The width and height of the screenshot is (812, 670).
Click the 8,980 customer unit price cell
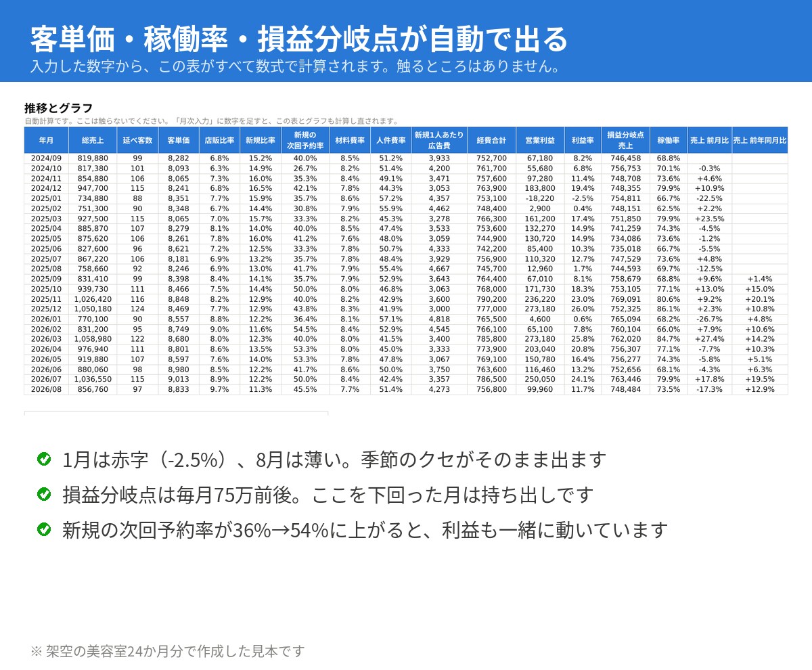[x=179, y=370]
